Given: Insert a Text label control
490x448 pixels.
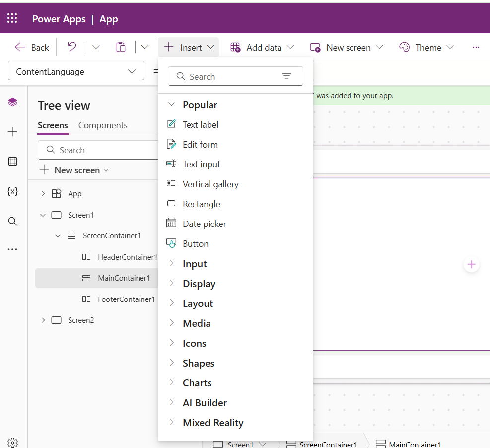Looking at the screenshot, I should 201,125.
